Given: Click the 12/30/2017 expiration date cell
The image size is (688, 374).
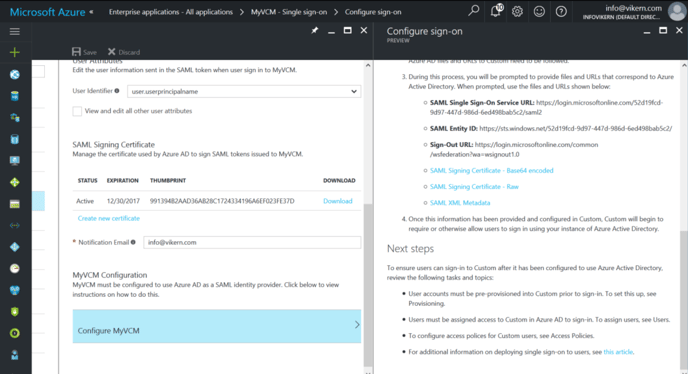Looking at the screenshot, I should coord(123,201).
